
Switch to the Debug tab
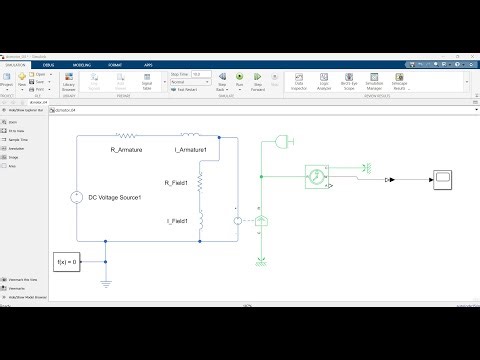point(48,65)
